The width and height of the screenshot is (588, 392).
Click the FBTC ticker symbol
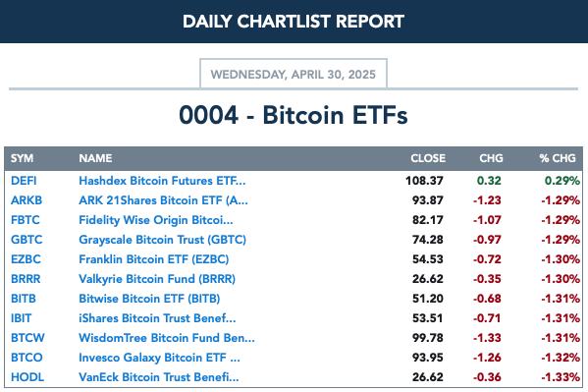26,220
